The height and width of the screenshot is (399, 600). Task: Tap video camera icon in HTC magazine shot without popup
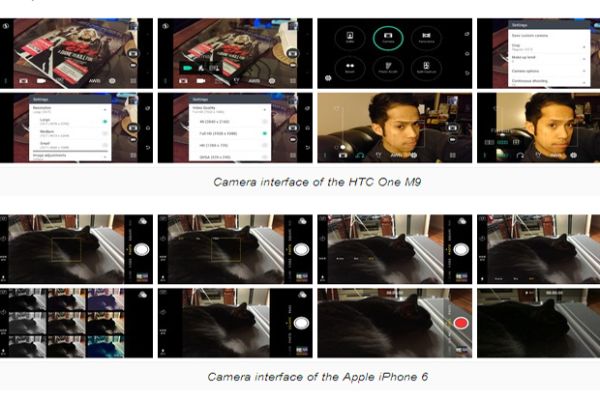click(x=41, y=81)
